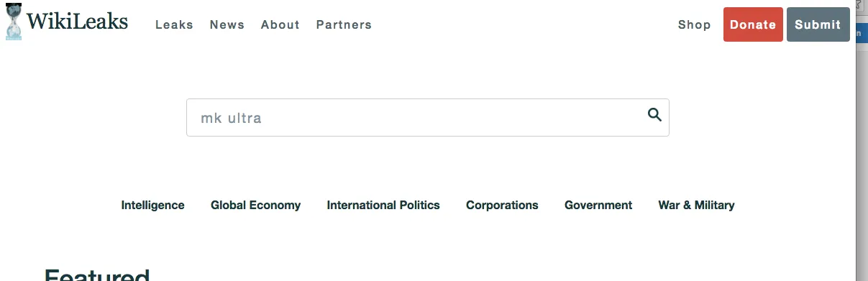Open the Leaks menu item

[174, 24]
